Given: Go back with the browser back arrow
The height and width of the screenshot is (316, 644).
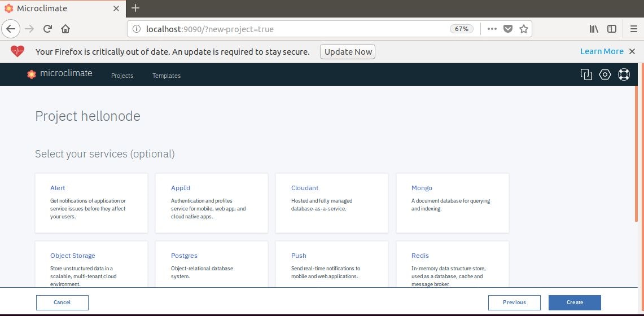Looking at the screenshot, I should (10, 29).
